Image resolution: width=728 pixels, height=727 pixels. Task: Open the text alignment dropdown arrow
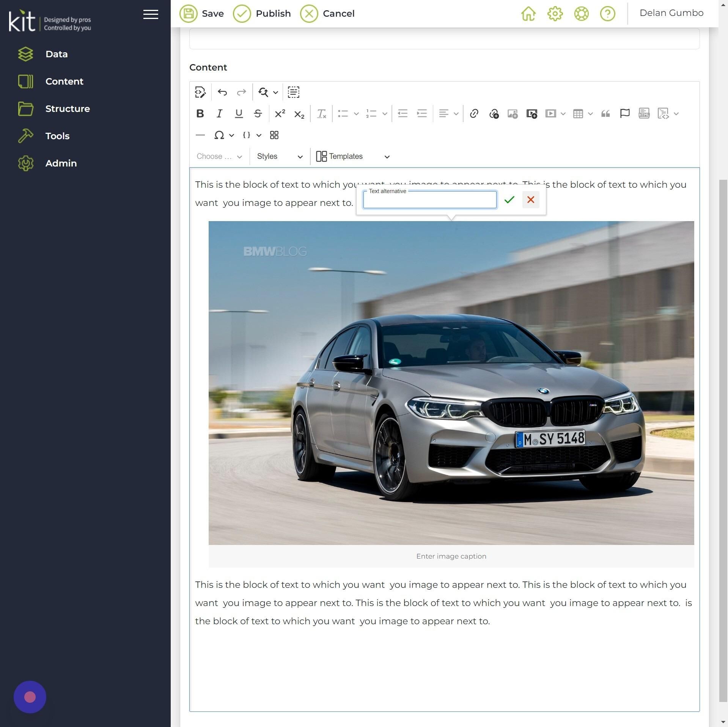pos(456,113)
